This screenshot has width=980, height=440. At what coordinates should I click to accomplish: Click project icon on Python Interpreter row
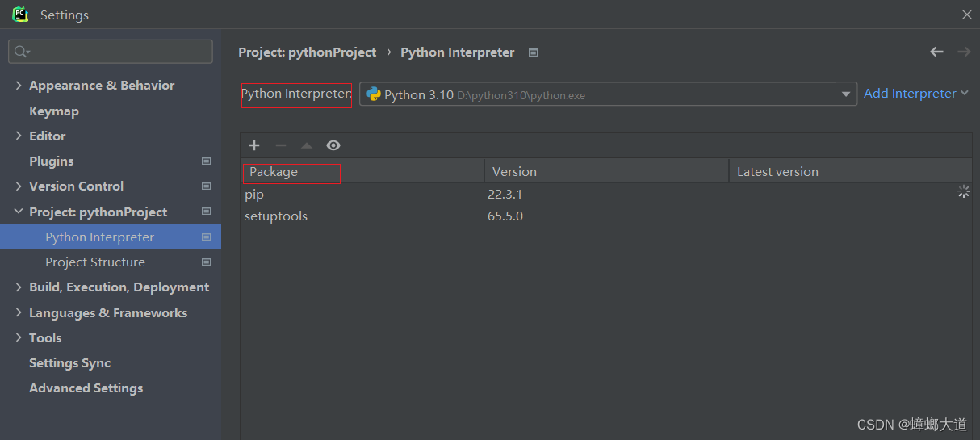[206, 237]
